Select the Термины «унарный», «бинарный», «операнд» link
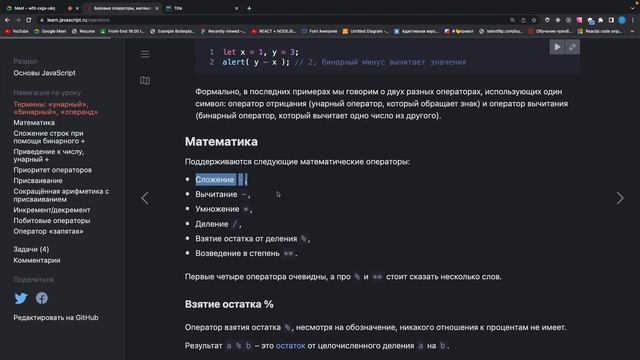 pyautogui.click(x=56, y=108)
